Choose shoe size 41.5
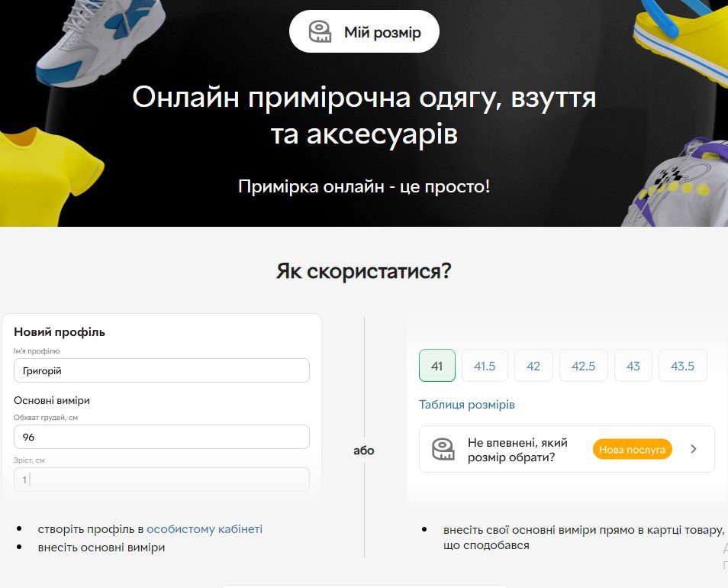728x588 pixels. 485,366
